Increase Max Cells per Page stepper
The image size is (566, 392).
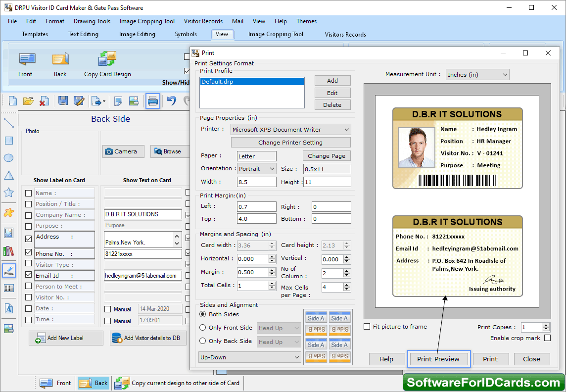347,285
